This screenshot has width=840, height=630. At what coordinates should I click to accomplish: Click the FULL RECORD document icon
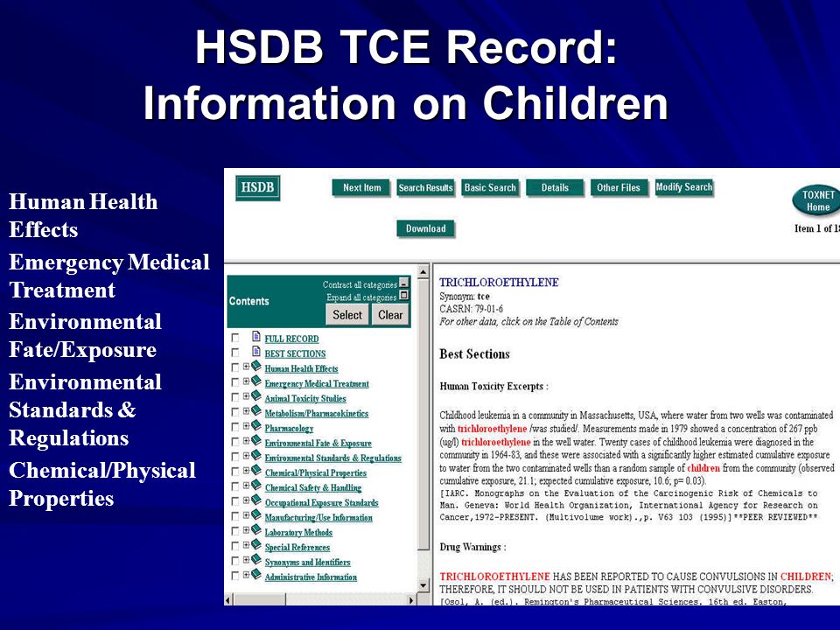coord(256,336)
